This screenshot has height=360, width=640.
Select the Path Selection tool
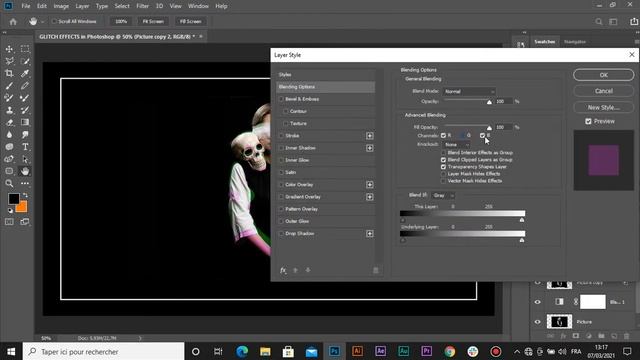click(x=25, y=159)
